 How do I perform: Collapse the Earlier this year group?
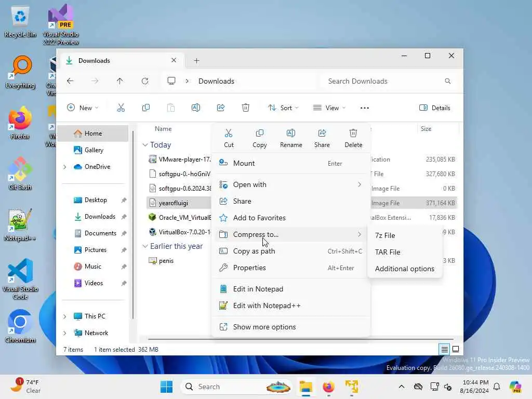click(x=145, y=246)
